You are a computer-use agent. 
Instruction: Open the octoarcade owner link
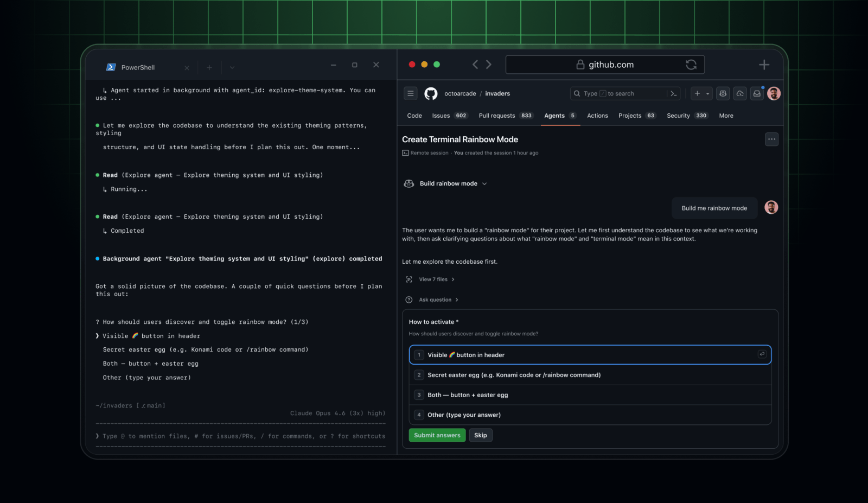[x=460, y=93]
